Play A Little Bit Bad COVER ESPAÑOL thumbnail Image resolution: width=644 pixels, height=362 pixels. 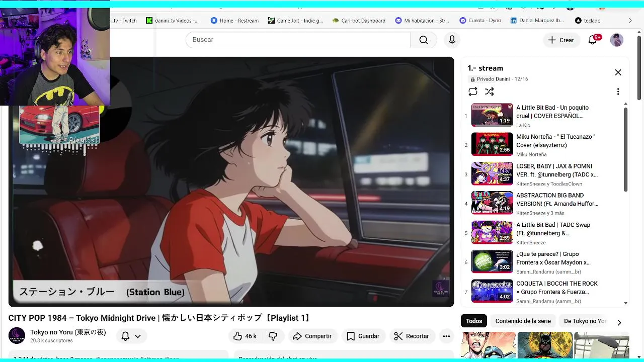pos(492,115)
